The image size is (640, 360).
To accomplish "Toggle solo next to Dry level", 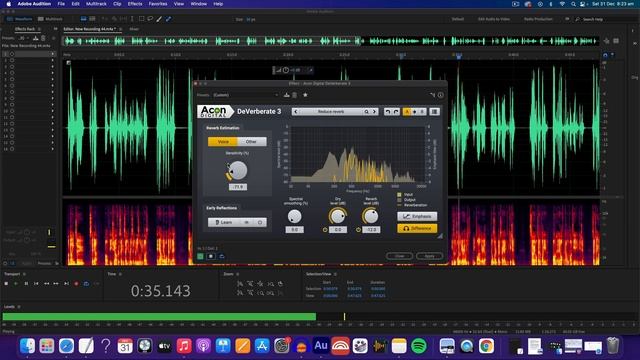I will 325,230.
